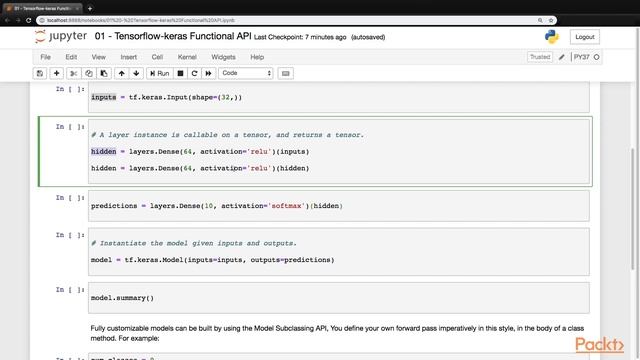
Task: Save the notebook with the floppy icon
Action: click(40, 73)
